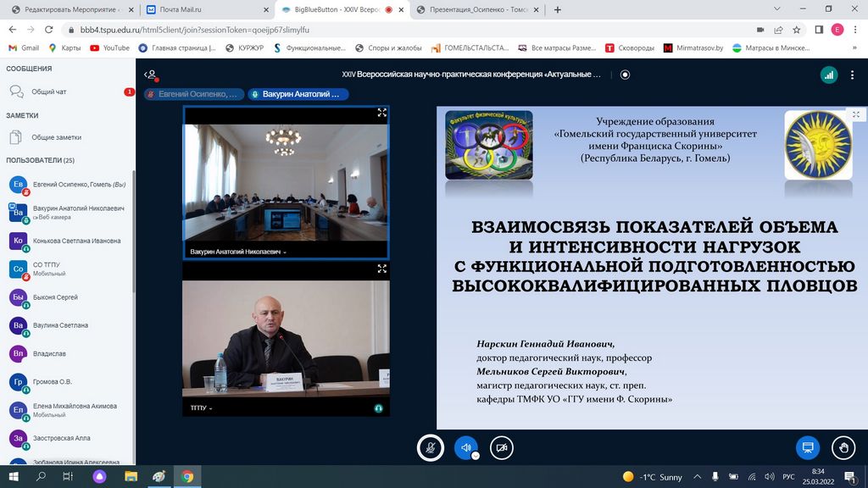Toggle the presentation display button
Viewport: 868px width, 488px height.
[x=807, y=447]
